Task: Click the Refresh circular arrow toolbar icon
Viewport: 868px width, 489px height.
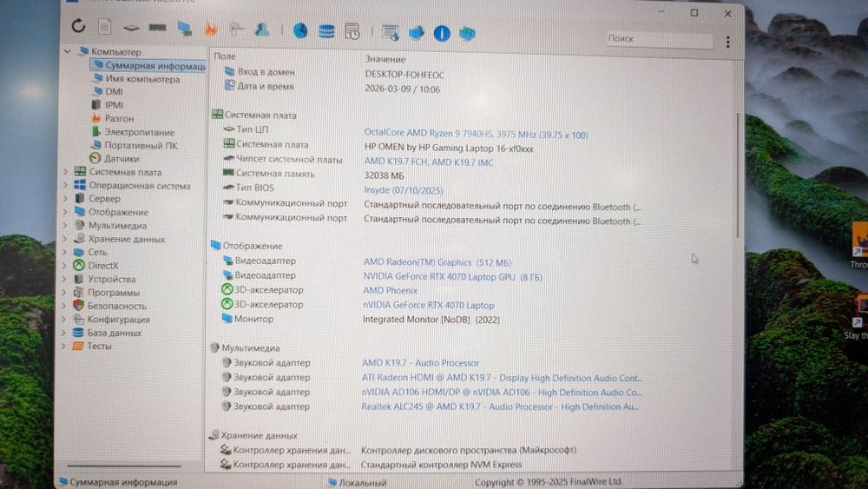Action: 79,26
